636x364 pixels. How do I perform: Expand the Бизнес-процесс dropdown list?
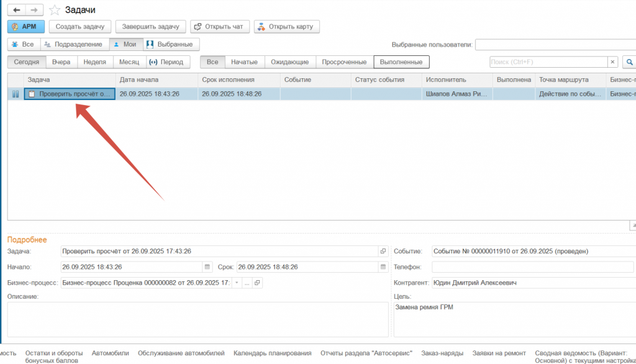(x=236, y=283)
